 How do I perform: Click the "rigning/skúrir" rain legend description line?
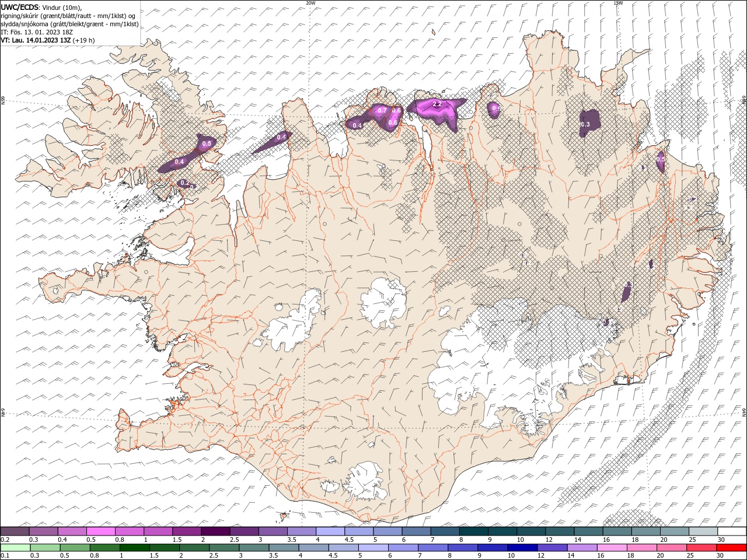coord(68,15)
